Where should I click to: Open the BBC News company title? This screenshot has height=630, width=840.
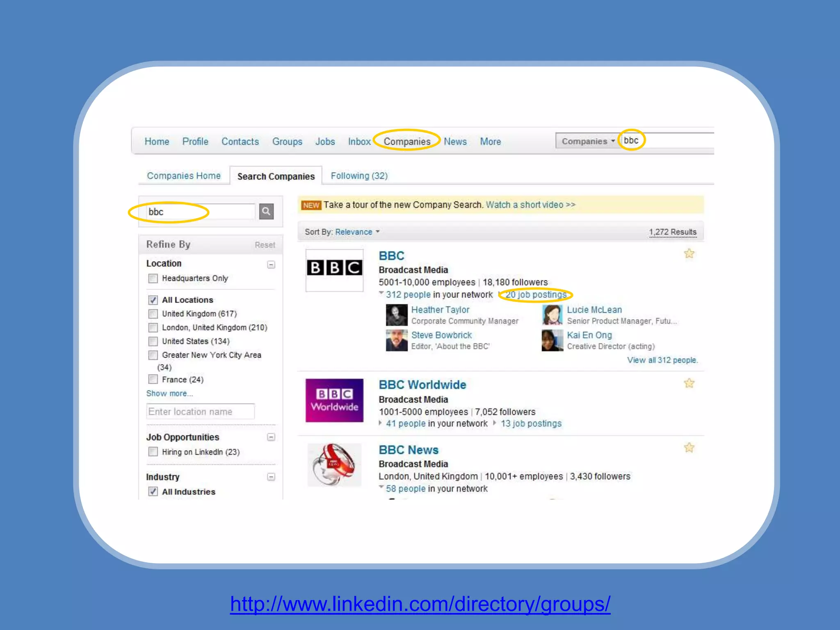click(x=409, y=450)
